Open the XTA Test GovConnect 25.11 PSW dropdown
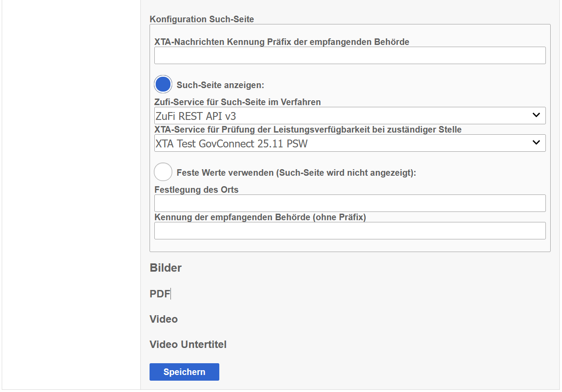 (350, 143)
